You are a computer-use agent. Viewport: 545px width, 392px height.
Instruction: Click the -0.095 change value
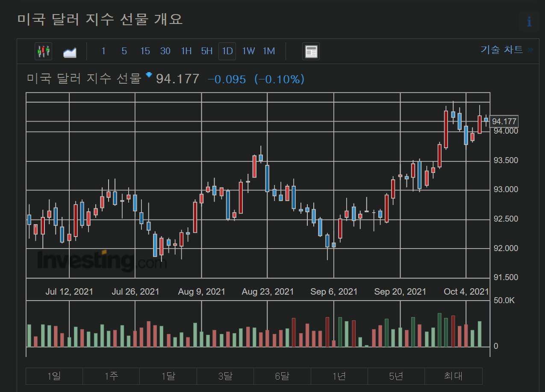click(x=227, y=79)
